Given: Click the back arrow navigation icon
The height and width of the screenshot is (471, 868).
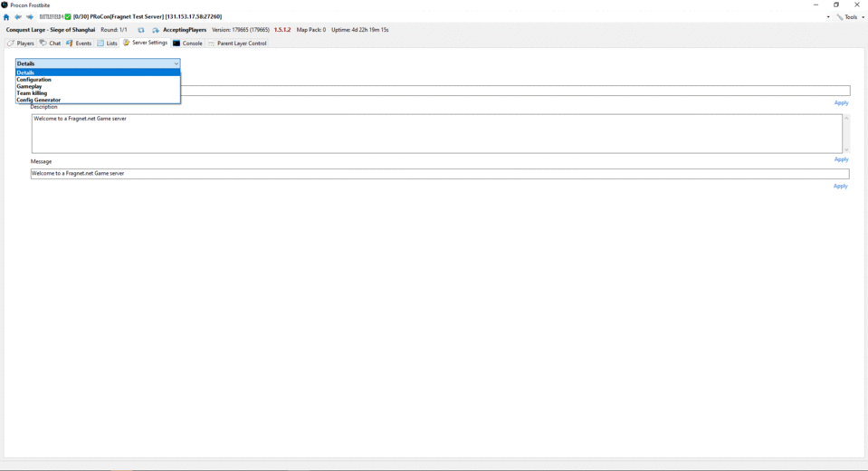Looking at the screenshot, I should [18, 17].
